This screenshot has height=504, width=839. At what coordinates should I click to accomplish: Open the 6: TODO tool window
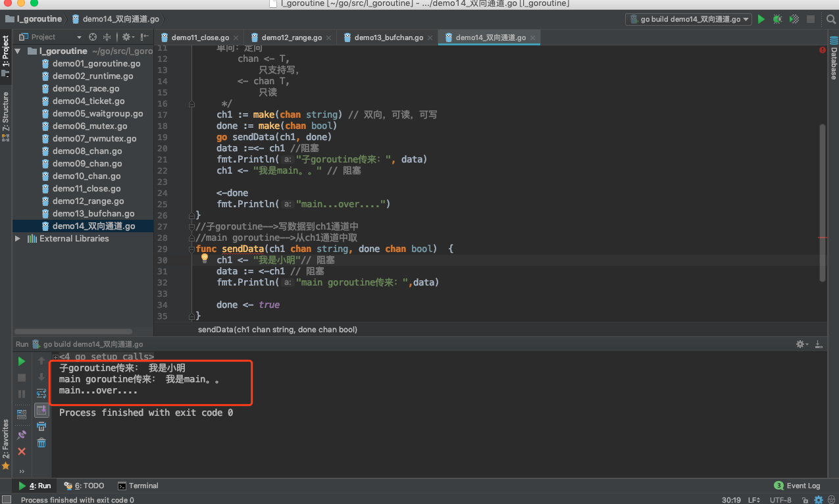point(84,486)
